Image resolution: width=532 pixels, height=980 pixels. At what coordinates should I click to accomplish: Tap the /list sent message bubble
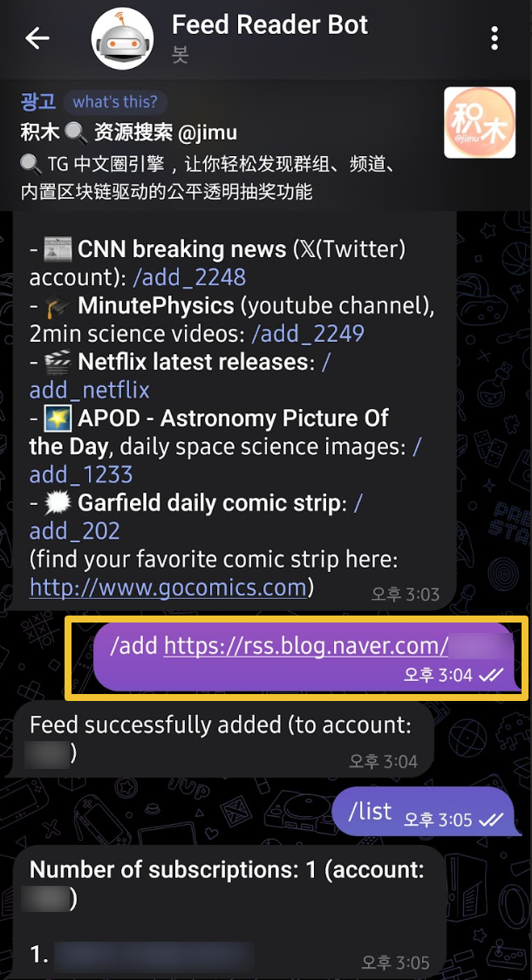pyautogui.click(x=426, y=811)
